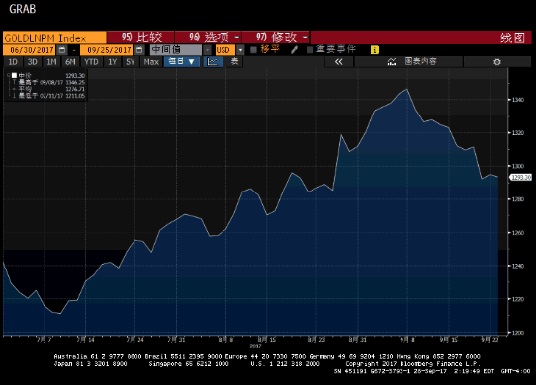
Task: Open chart settings gear icon
Action: (497, 62)
